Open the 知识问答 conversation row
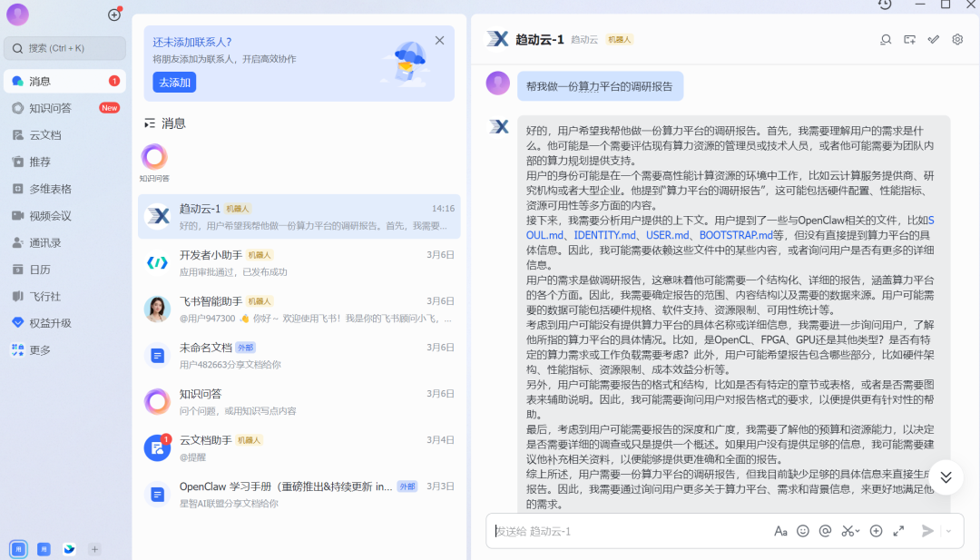 299,401
